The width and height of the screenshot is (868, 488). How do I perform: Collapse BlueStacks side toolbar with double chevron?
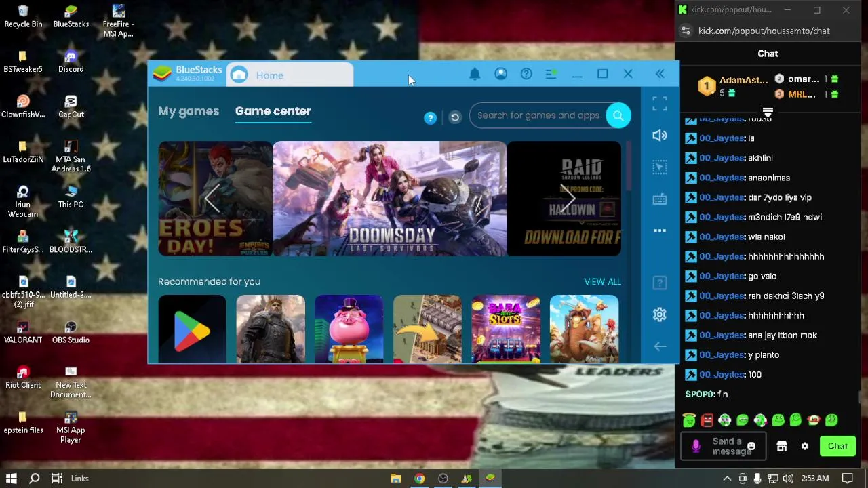tap(660, 74)
